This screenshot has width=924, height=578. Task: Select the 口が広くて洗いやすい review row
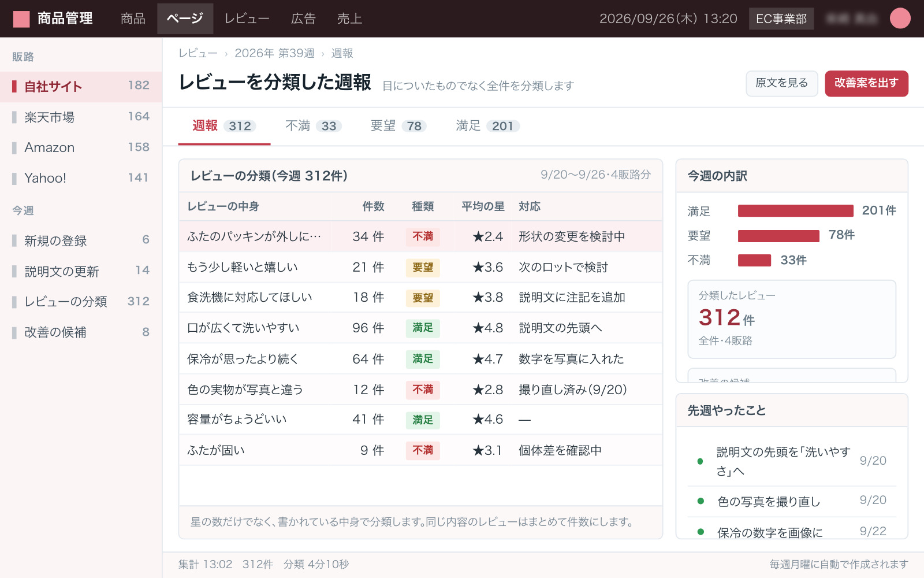pos(420,328)
